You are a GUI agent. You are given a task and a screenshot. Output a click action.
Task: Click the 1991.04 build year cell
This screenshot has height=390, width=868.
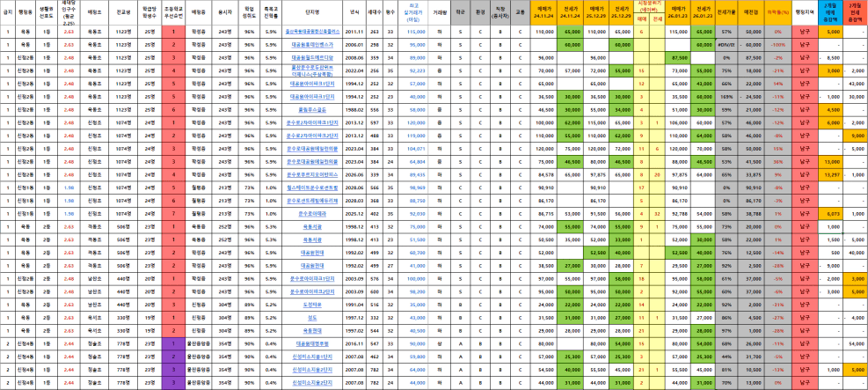coord(354,304)
